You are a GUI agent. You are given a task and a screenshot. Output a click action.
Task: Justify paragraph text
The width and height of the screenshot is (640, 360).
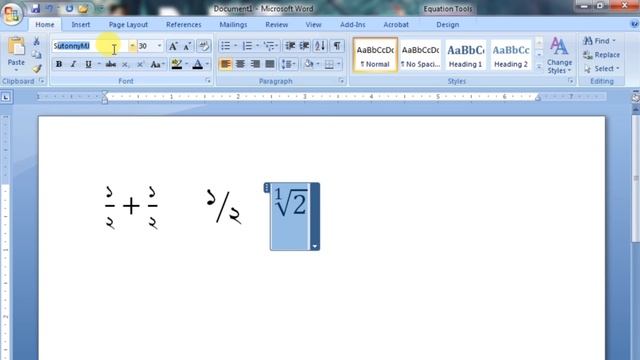(x=270, y=64)
